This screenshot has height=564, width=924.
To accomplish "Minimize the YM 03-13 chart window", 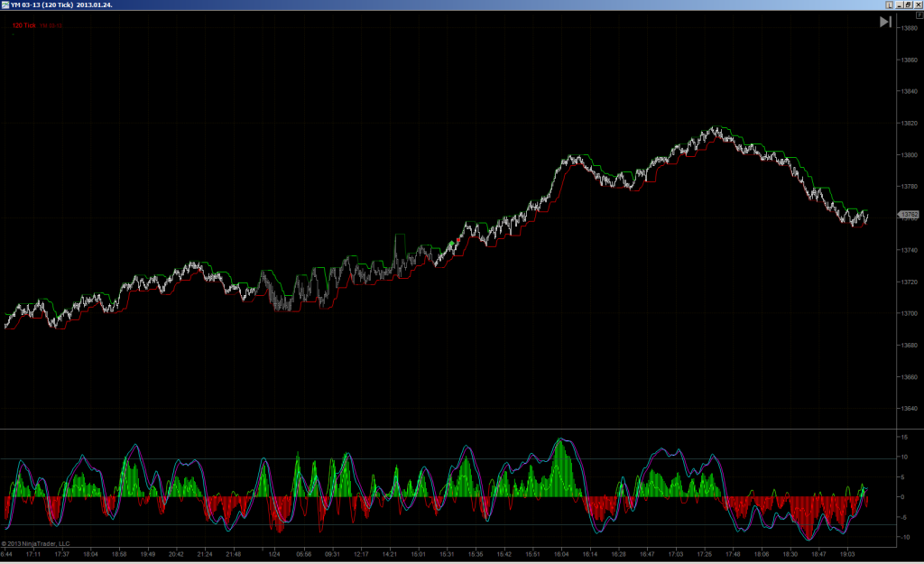I will tap(900, 5).
